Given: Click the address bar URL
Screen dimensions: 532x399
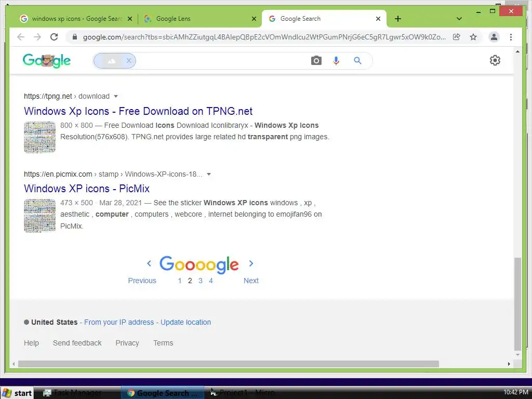Looking at the screenshot, I should click(264, 37).
